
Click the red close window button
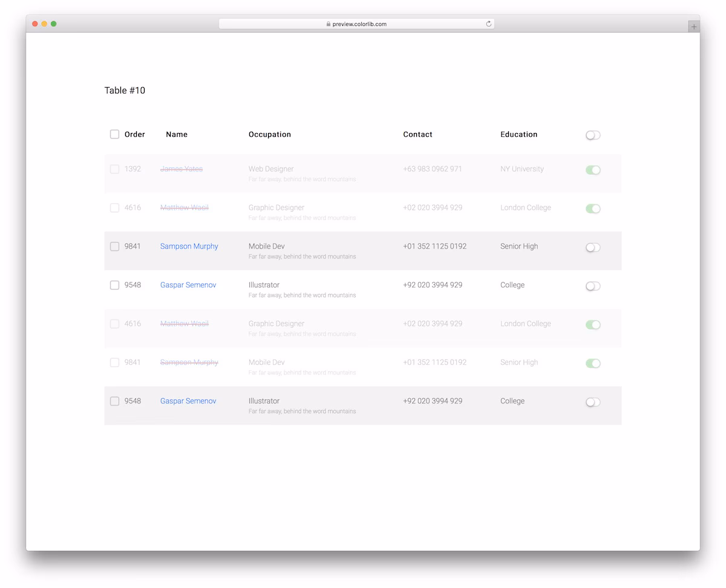(x=35, y=24)
